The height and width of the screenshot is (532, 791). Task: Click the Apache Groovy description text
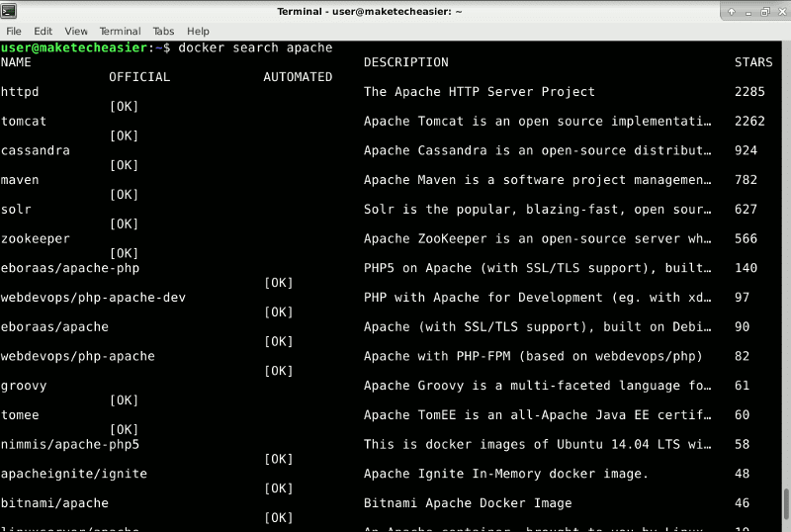coord(537,386)
